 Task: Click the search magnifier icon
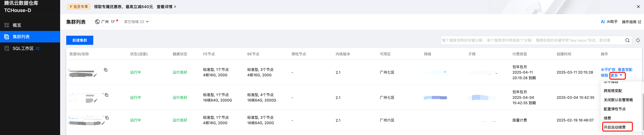(x=627, y=40)
